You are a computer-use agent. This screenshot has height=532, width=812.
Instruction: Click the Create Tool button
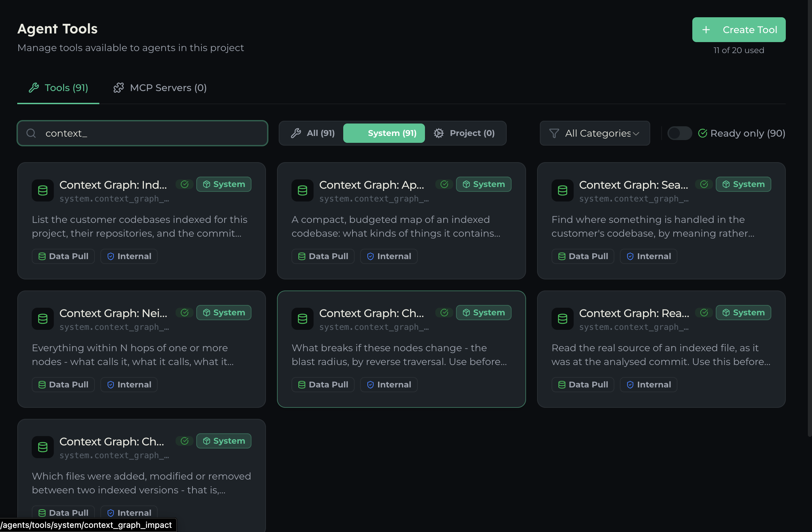739,30
